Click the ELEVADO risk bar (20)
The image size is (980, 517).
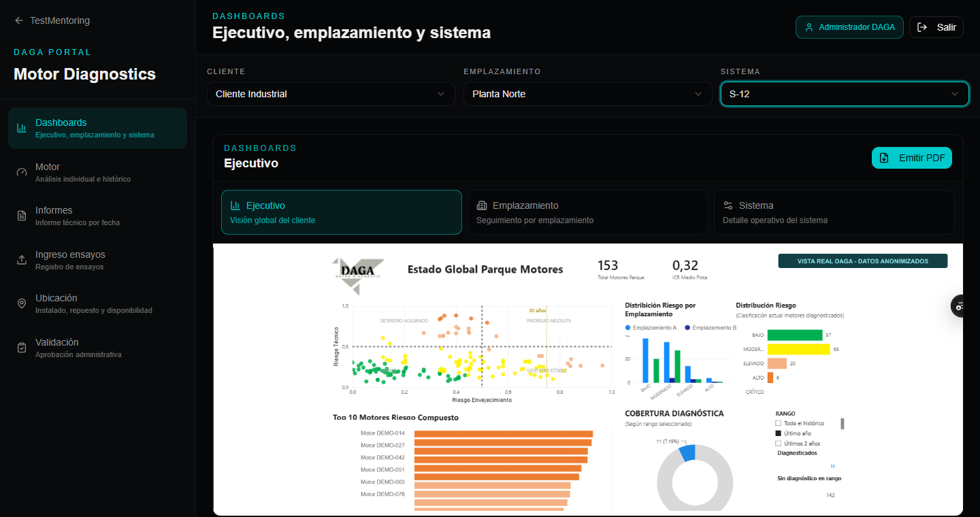[777, 363]
